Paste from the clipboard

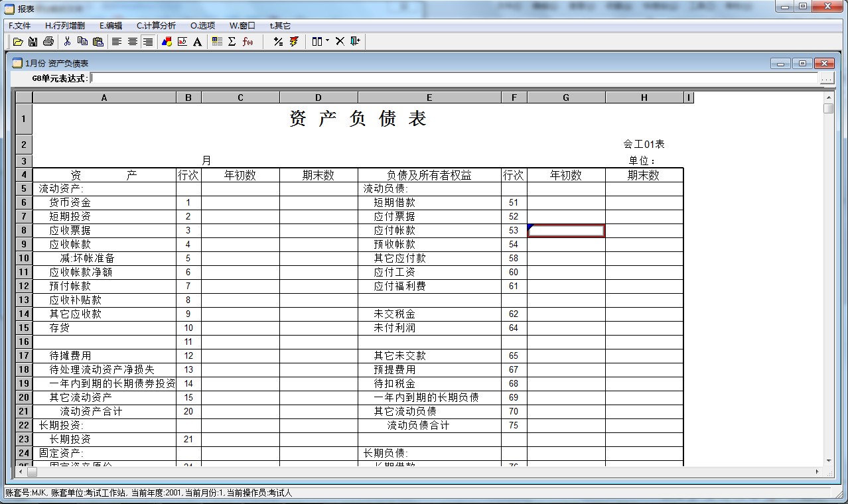pos(99,41)
